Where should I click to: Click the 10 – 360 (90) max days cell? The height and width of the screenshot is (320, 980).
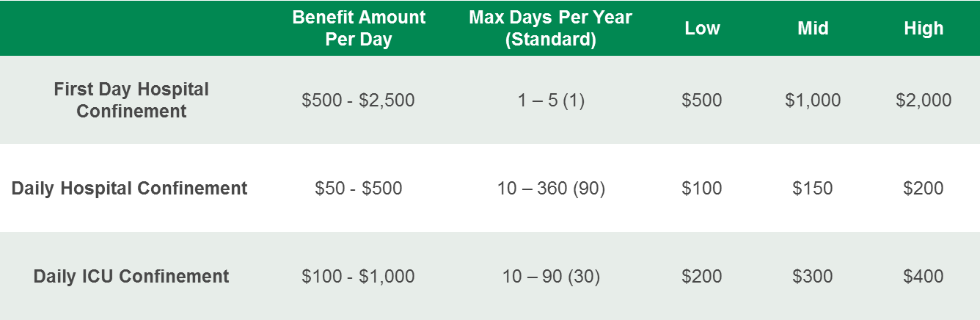click(551, 188)
